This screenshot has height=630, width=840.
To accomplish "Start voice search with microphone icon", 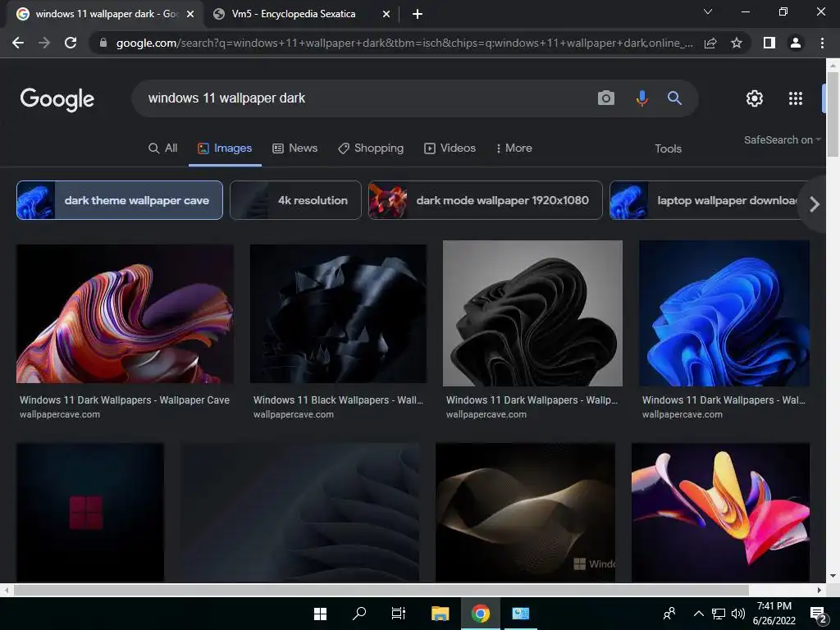I will click(x=641, y=98).
